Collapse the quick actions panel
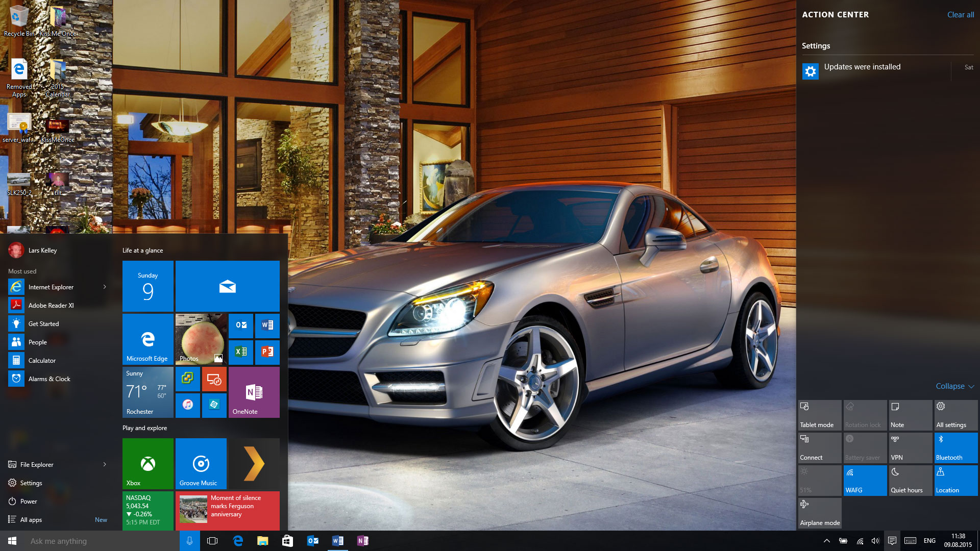Viewport: 980px width, 551px height. pos(954,386)
